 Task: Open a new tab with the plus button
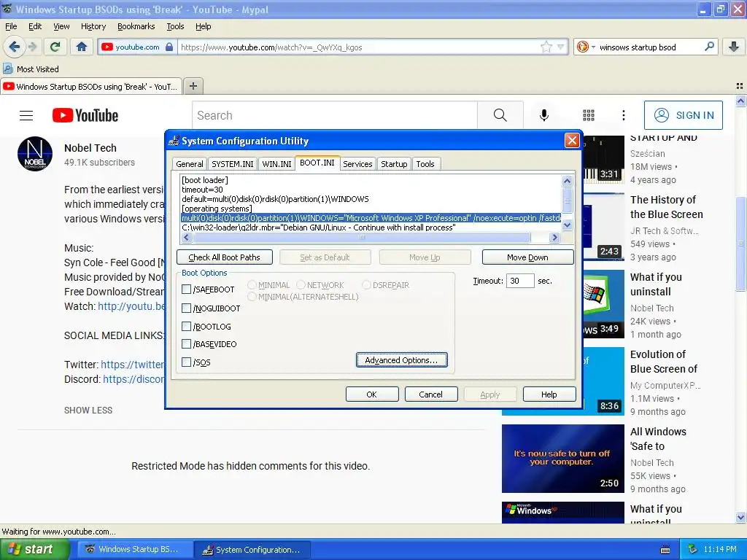click(193, 86)
